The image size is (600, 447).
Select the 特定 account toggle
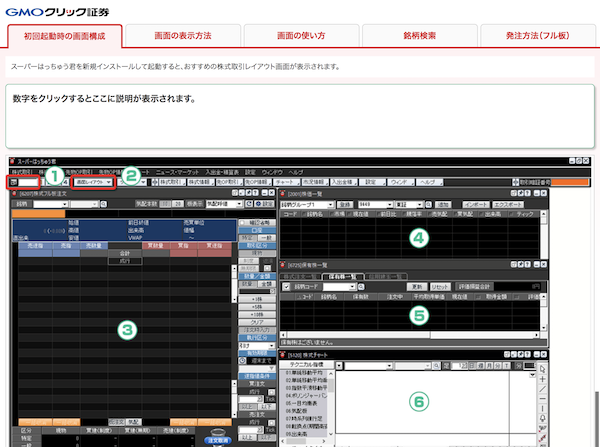247,238
